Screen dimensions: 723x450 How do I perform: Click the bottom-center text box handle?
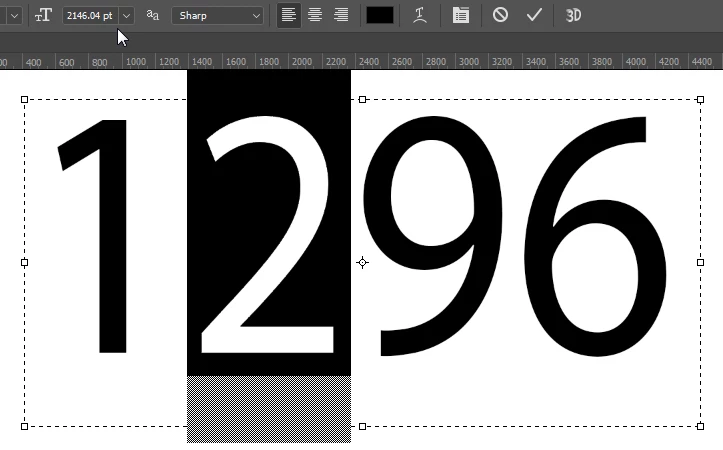362,426
